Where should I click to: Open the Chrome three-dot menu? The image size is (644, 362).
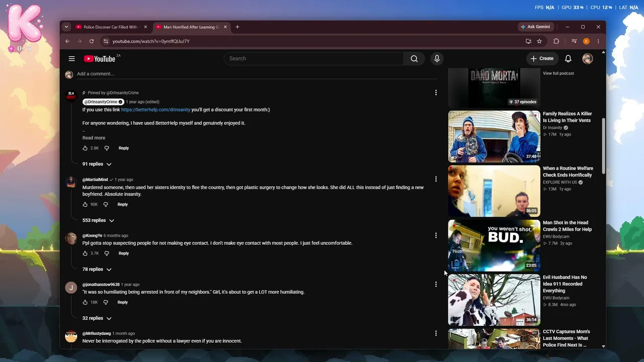(x=598, y=41)
